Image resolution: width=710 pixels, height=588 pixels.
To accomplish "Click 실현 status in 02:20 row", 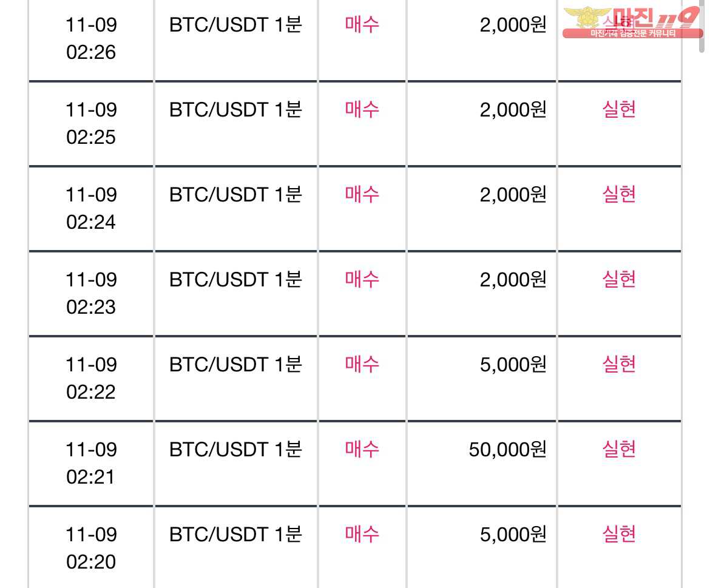I will tap(619, 534).
